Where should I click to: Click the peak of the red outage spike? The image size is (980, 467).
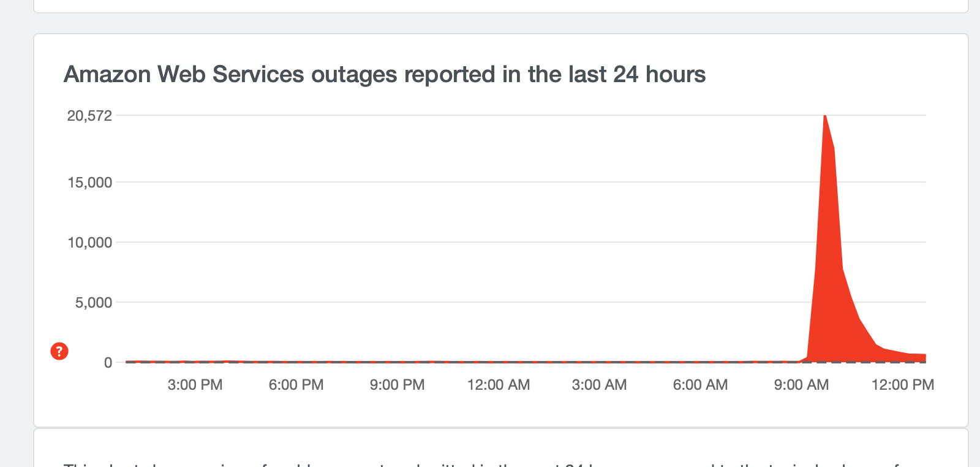tap(825, 116)
